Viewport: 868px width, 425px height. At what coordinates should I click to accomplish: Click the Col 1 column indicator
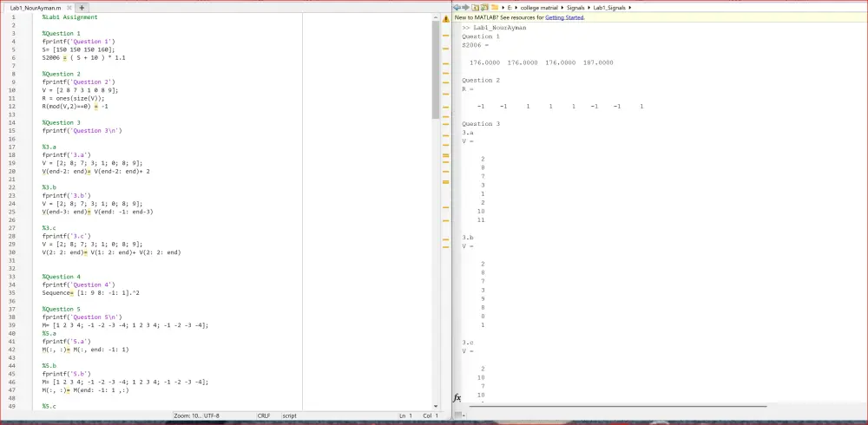(431, 415)
